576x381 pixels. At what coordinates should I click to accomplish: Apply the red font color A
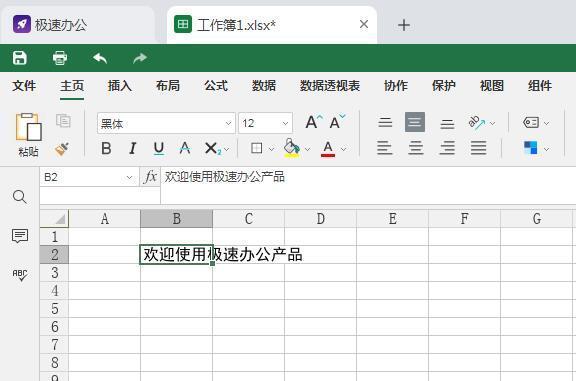pos(328,149)
